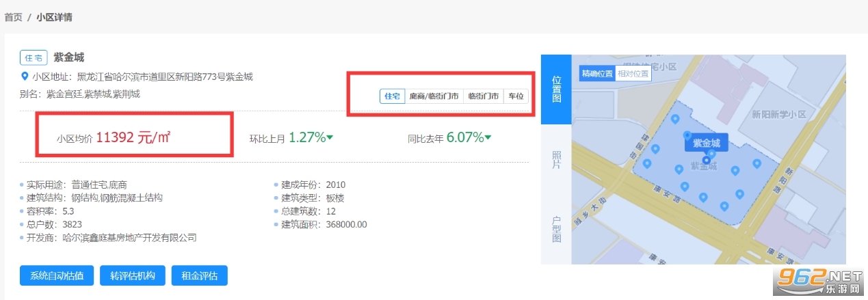Image resolution: width=868 pixels, height=300 pixels.
Task: Click the green down arrow beside 6.07%
Action: (488, 138)
